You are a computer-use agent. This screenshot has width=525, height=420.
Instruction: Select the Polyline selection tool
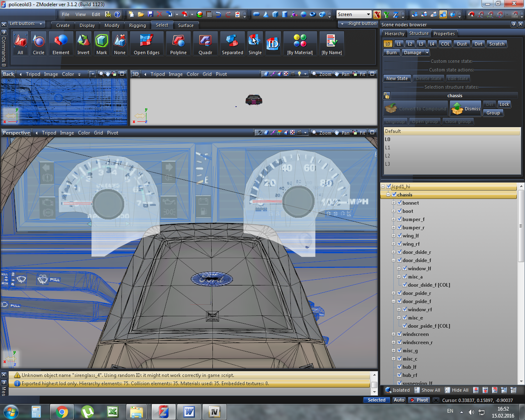178,43
